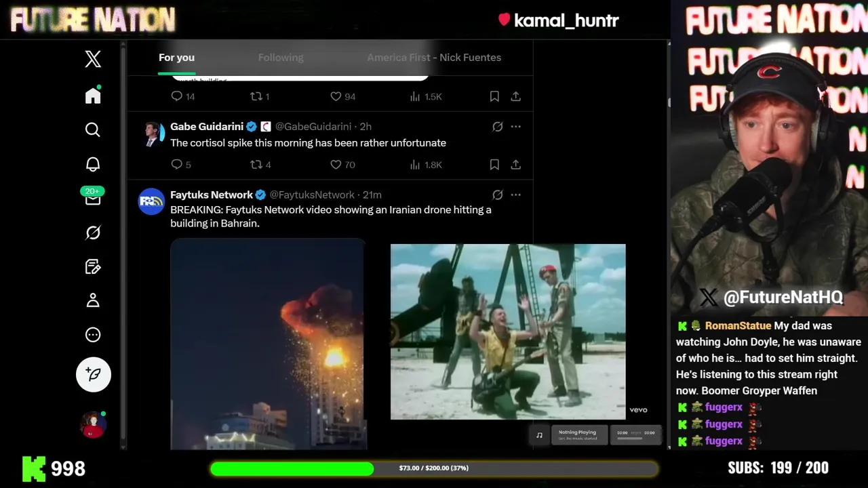This screenshot has height=488, width=868.
Task: Open the More circle menu in sidebar
Action: point(93,335)
